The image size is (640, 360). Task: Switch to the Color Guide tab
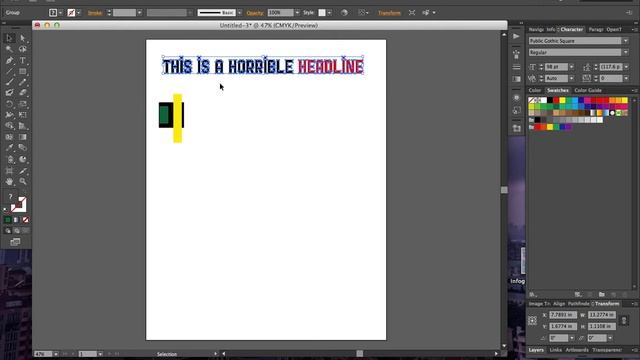pos(588,90)
